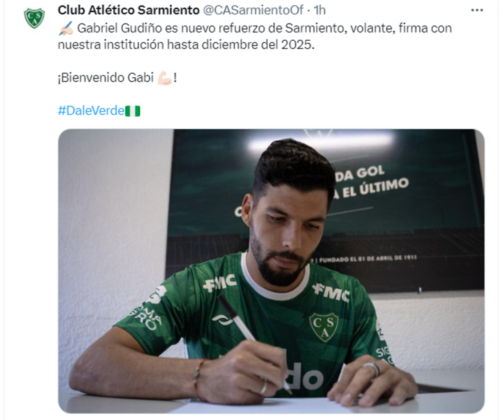
Task: Click the FMC sponsor logo on right shoulder
Action: click(331, 293)
